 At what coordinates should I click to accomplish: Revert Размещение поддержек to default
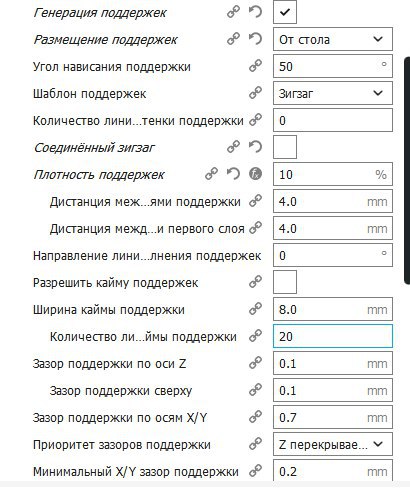click(x=255, y=39)
